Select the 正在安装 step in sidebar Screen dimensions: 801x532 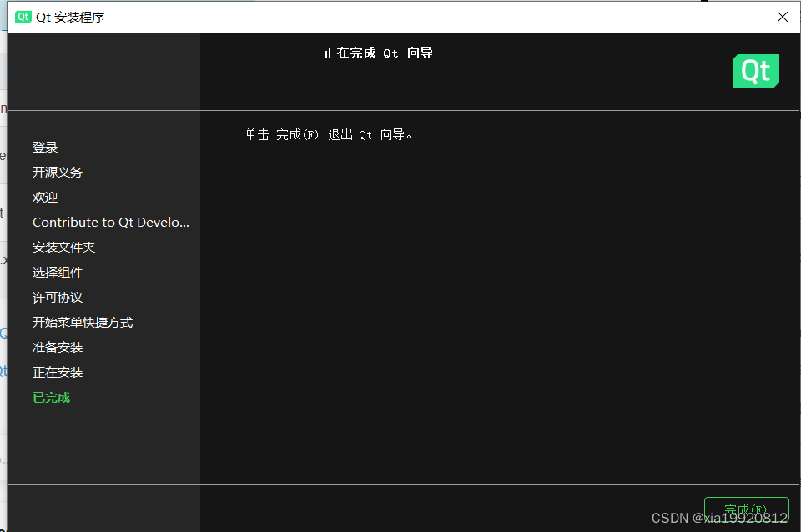click(x=58, y=373)
